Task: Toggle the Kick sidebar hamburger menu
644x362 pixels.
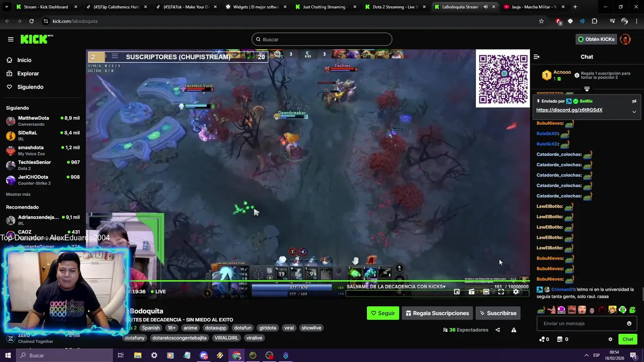Action: 11,39
